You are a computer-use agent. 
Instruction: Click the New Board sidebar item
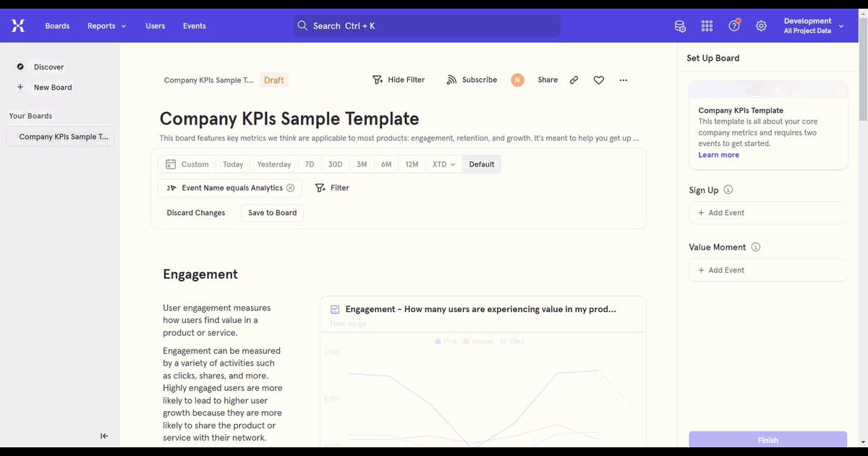53,87
